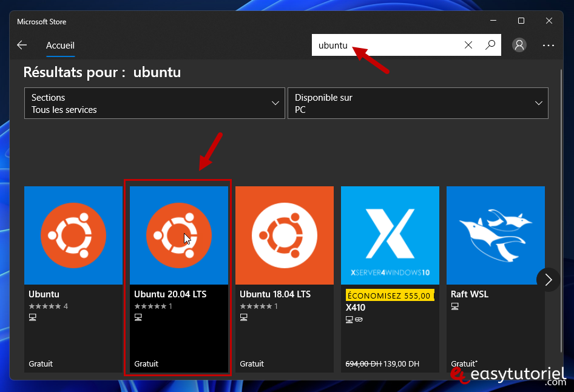Click PC device icon under Ubuntu 20.04

coord(138,317)
